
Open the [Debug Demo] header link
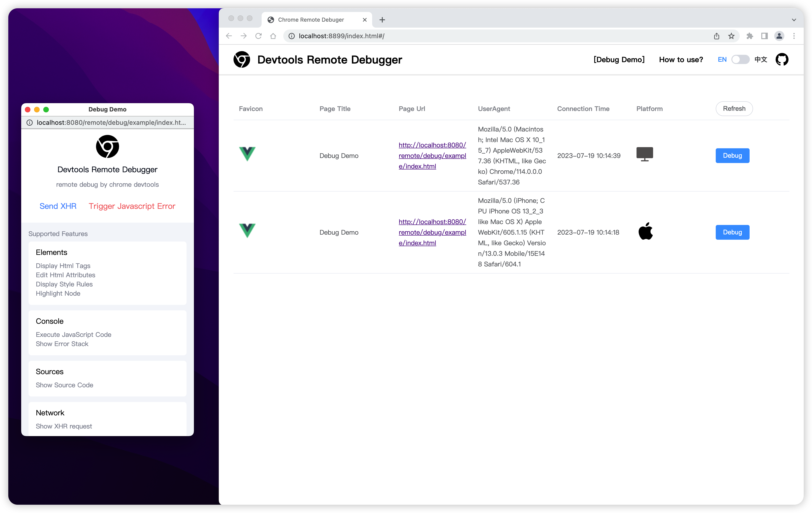(x=619, y=60)
